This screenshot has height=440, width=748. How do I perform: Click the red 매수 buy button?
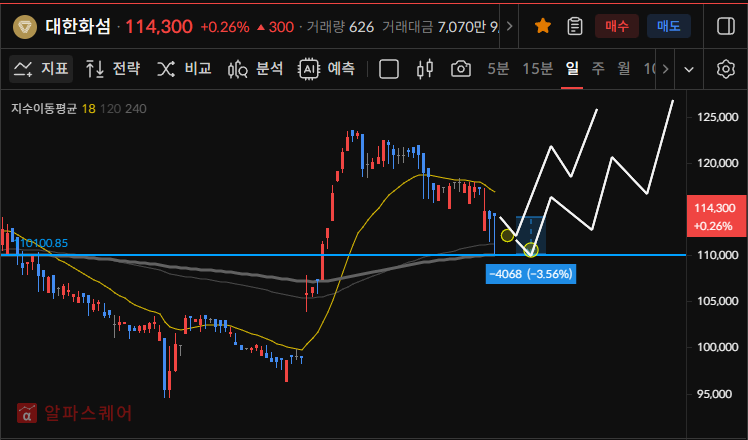tap(616, 26)
